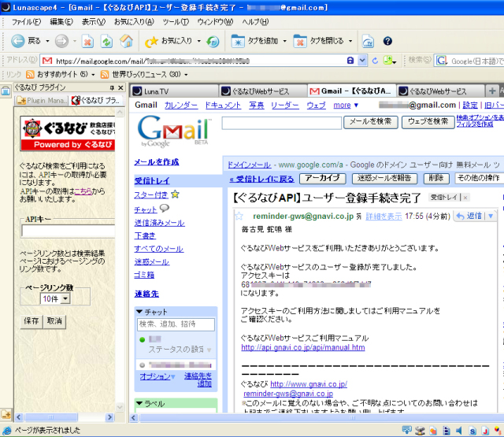Click the 迷惑メールを報告 button
Screen dimensions: 504x437
(x=384, y=178)
